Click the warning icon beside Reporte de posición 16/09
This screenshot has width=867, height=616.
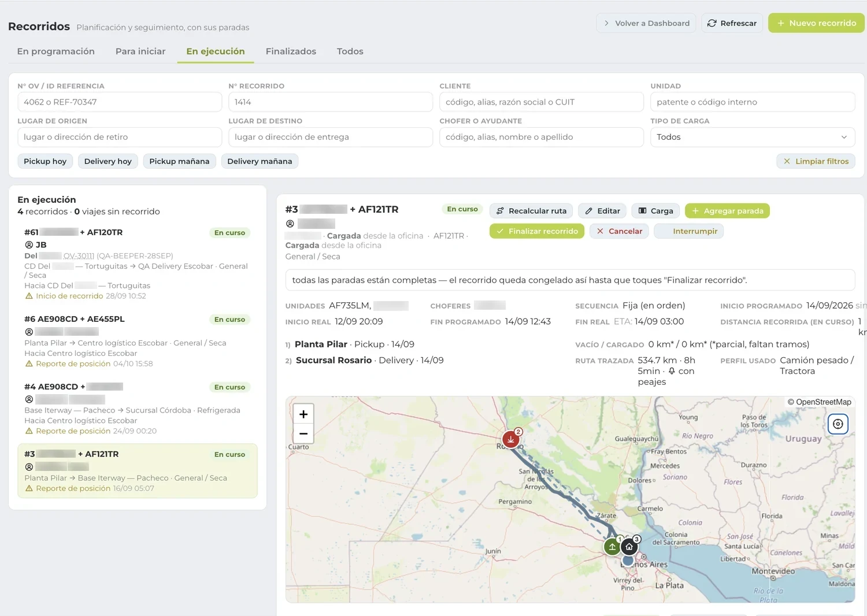[29, 488]
